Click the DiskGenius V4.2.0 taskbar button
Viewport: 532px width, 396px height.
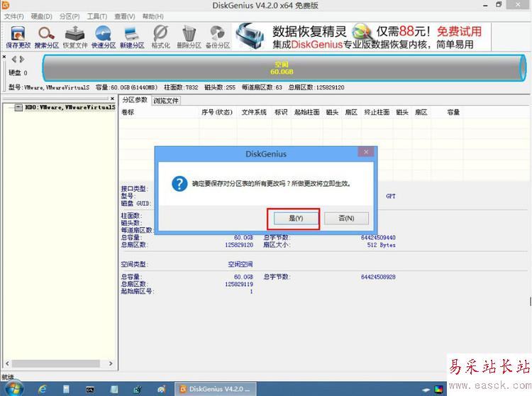point(216,389)
